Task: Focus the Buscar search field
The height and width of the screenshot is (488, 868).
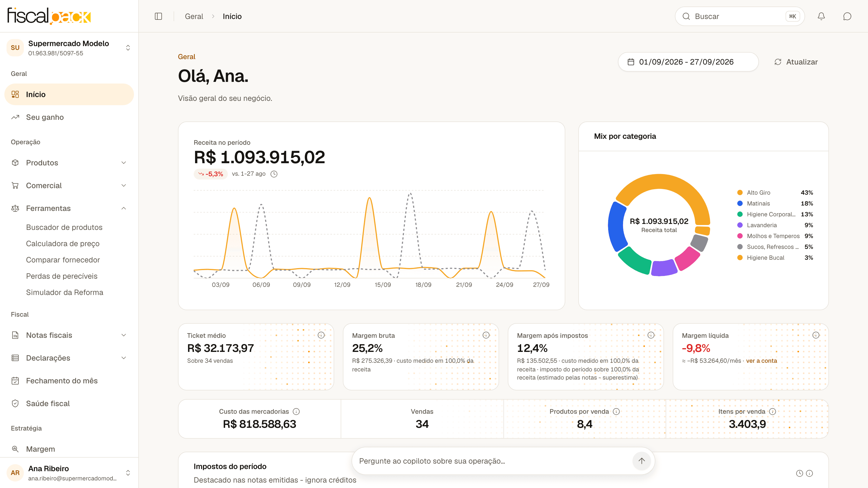Action: pos(740,16)
